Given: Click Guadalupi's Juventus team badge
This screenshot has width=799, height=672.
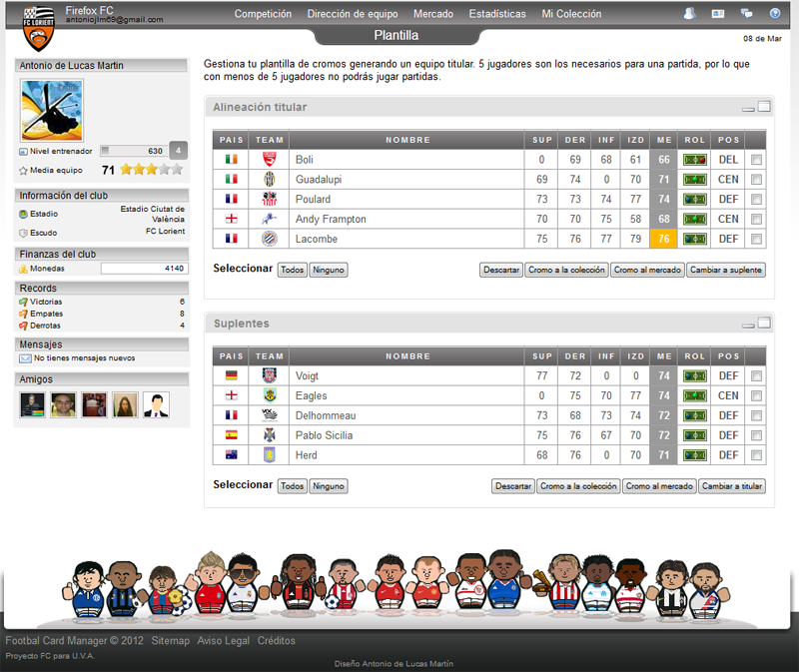Looking at the screenshot, I should 270,180.
